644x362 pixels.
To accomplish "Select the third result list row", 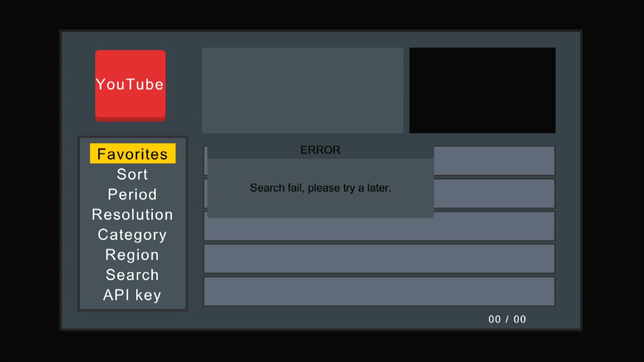I will (x=379, y=230).
